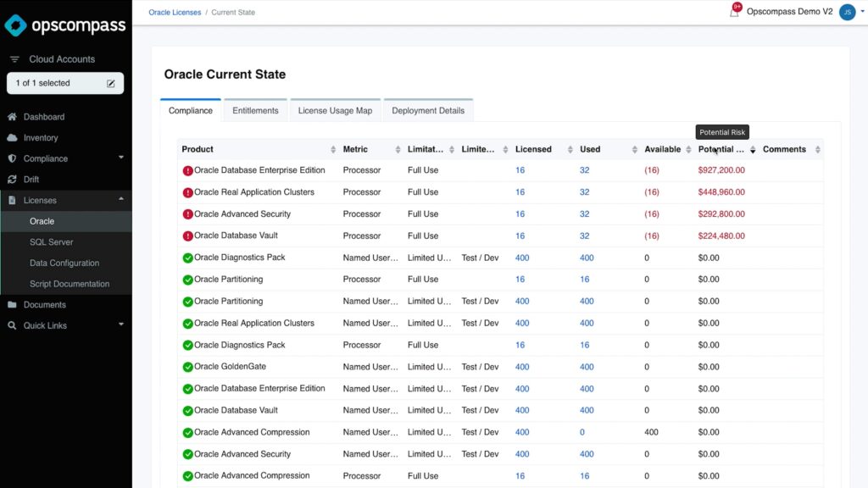Click Used value 0 for Oracle Advanced Compression
The width and height of the screenshot is (868, 488).
point(581,432)
